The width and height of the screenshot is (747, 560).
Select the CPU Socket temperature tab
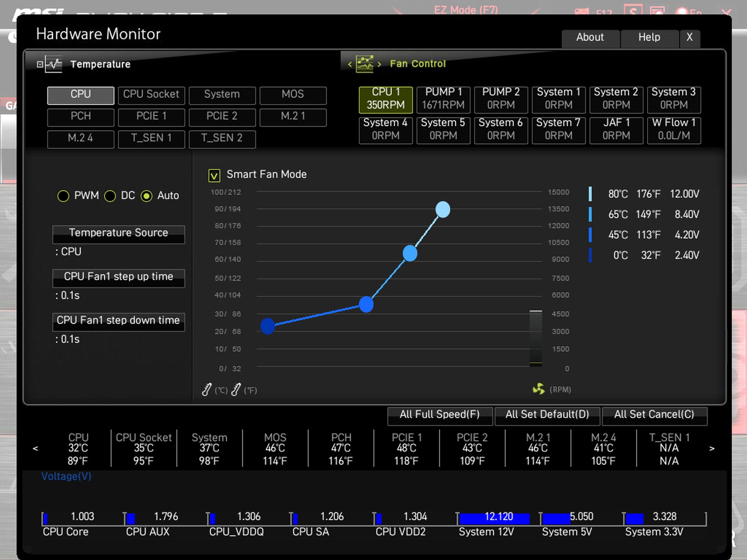tap(151, 95)
